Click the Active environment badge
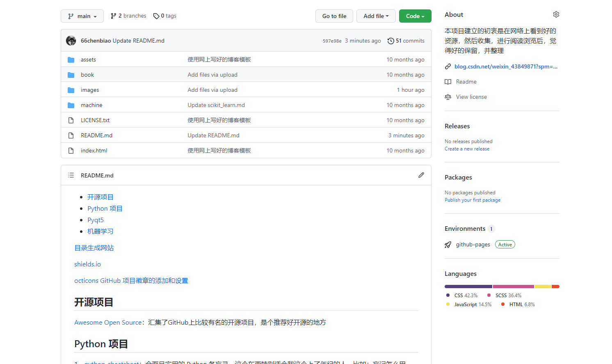This screenshot has height=364, width=612. [505, 244]
